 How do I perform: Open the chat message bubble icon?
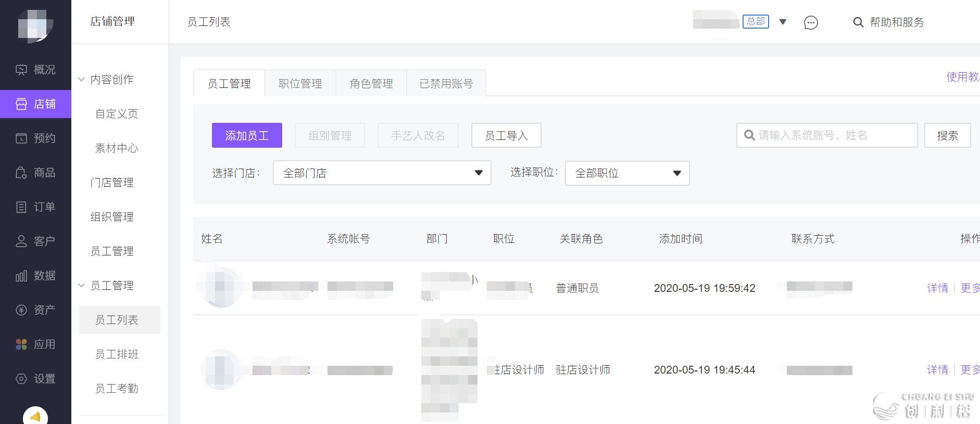coord(811,22)
